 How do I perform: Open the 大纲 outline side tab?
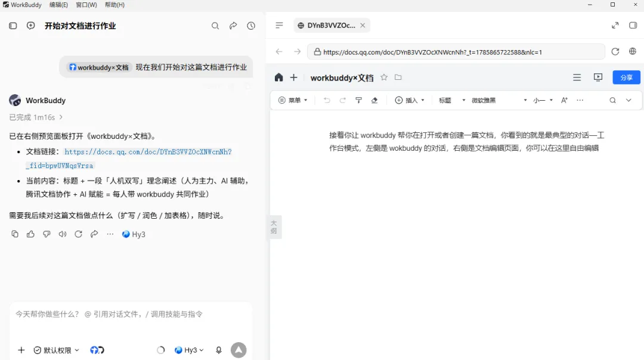tap(274, 226)
